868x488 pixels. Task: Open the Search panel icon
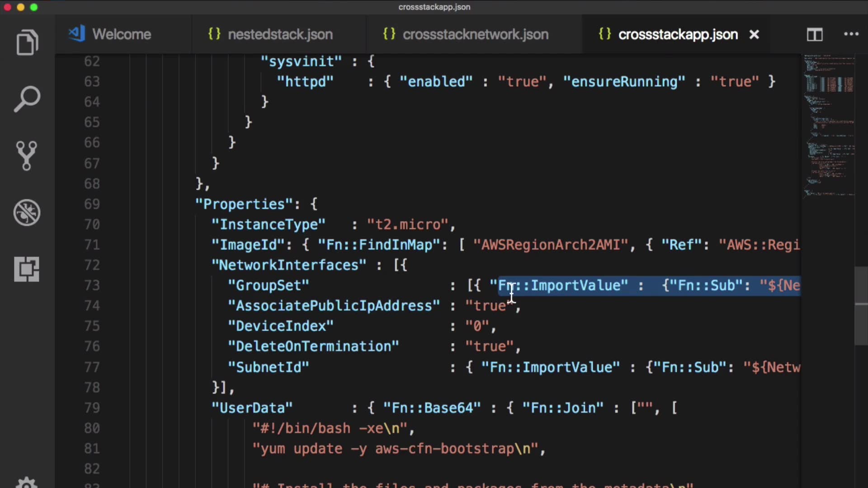[27, 99]
